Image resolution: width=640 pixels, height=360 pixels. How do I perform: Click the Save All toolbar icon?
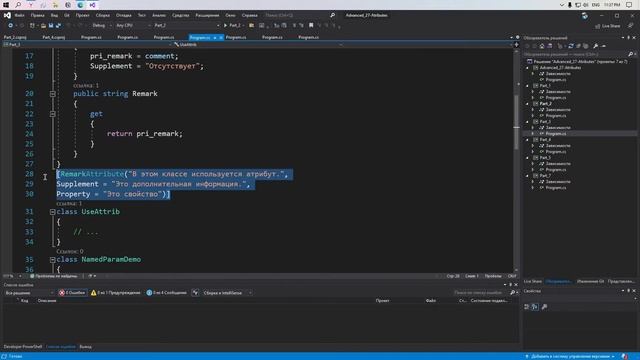tap(58, 25)
